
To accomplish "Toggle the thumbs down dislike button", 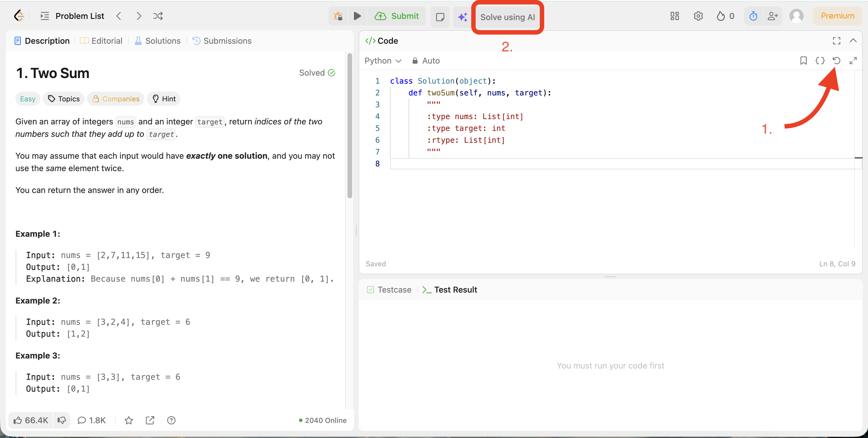I will click(x=62, y=420).
